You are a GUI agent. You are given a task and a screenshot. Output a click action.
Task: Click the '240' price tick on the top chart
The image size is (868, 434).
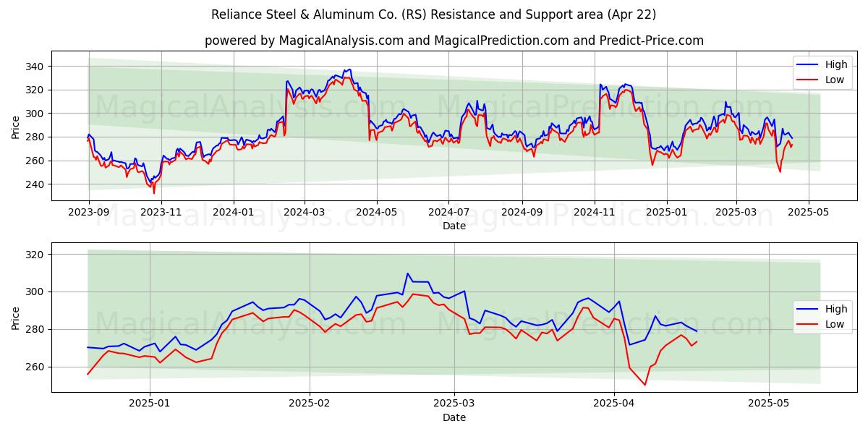pyautogui.click(x=35, y=184)
